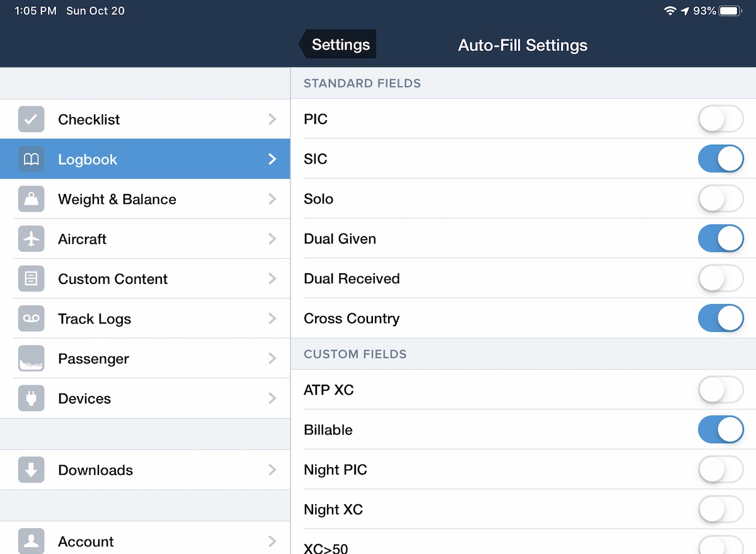Expand the Passenger row chevron

(272, 359)
